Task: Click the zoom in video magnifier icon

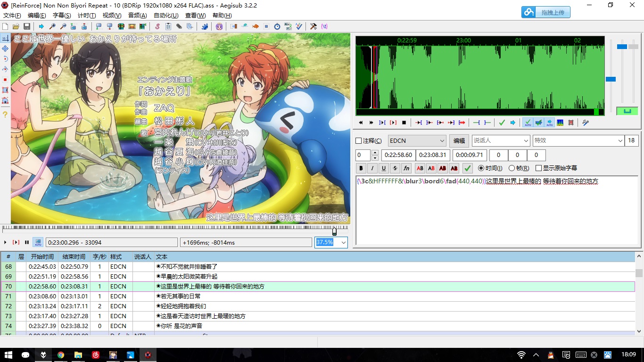Action: 52,26
